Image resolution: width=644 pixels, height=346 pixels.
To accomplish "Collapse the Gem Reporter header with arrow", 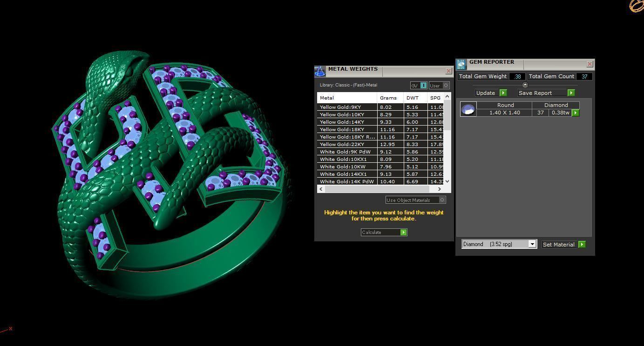I will (x=525, y=85).
